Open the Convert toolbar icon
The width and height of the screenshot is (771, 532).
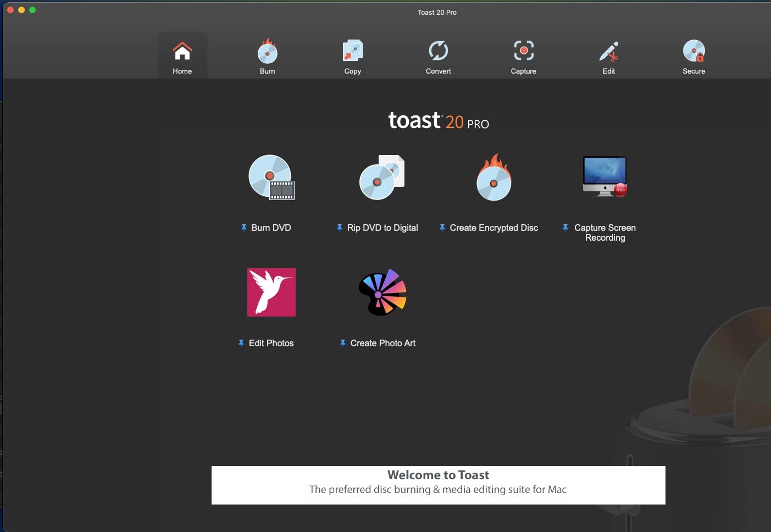439,51
